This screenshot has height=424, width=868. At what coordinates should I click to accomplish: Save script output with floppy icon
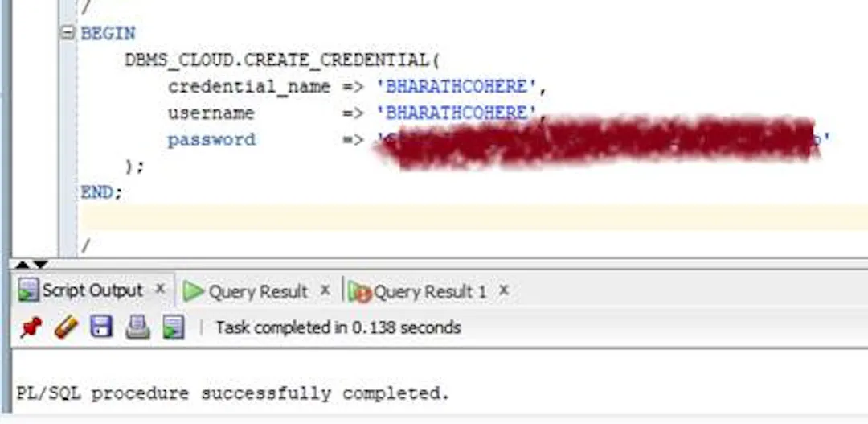[x=101, y=327]
